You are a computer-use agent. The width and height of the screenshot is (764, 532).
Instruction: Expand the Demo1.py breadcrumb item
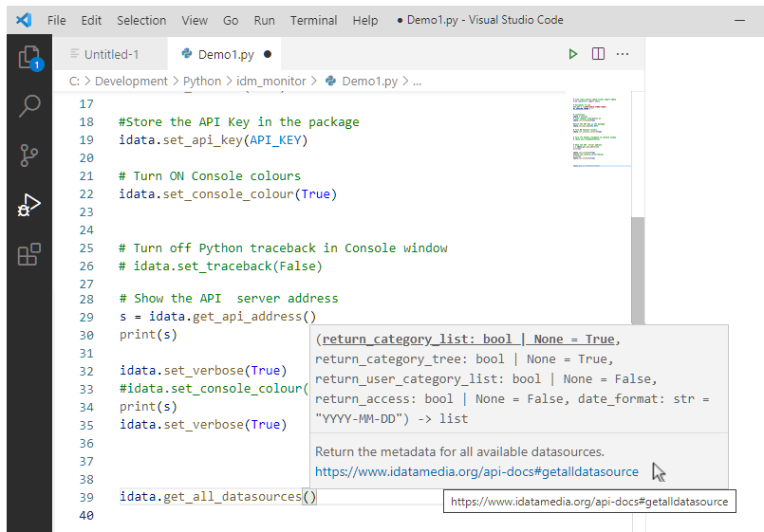pyautogui.click(x=369, y=82)
